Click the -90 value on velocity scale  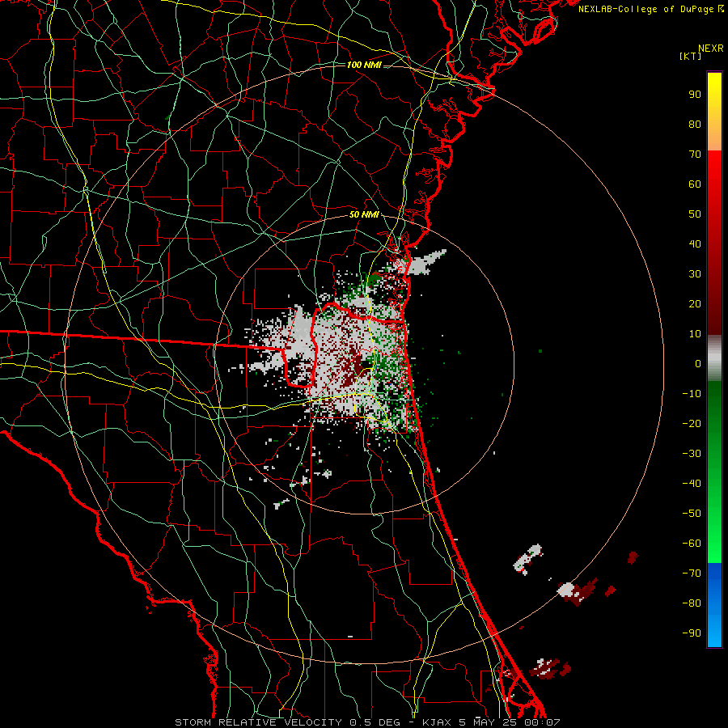point(692,633)
